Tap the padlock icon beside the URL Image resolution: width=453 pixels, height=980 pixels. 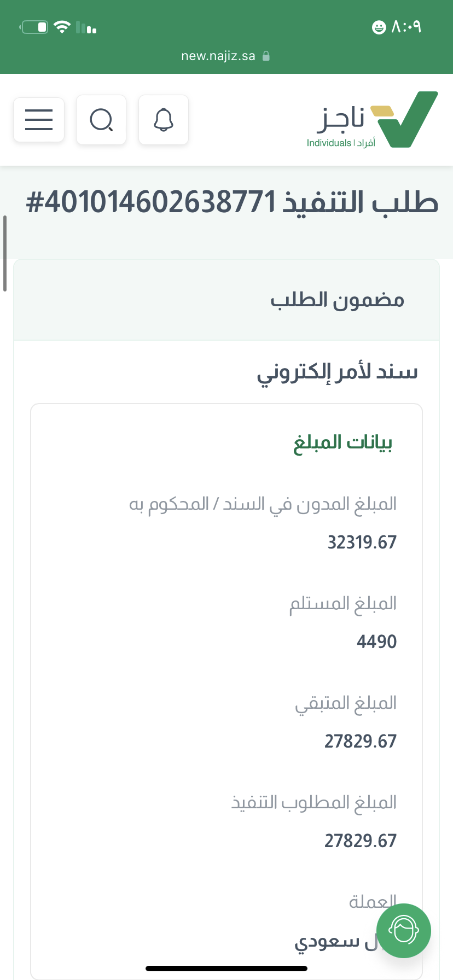tap(266, 56)
